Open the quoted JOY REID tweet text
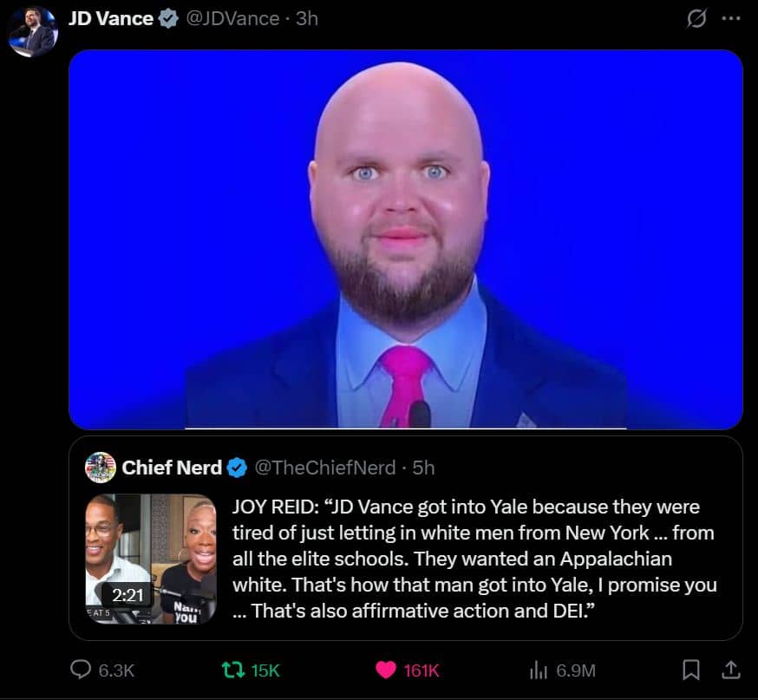758x700 pixels. pyautogui.click(x=474, y=559)
